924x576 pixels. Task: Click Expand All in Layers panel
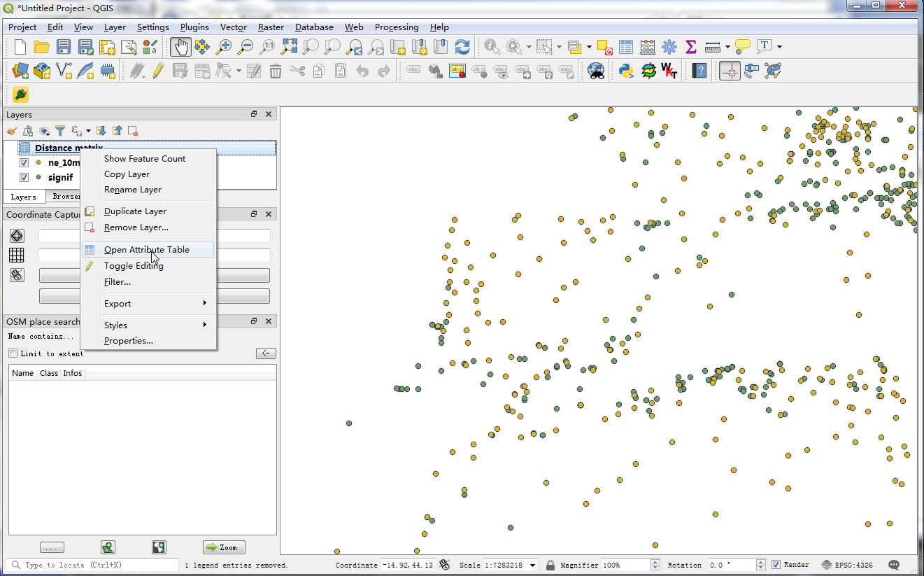pos(101,131)
